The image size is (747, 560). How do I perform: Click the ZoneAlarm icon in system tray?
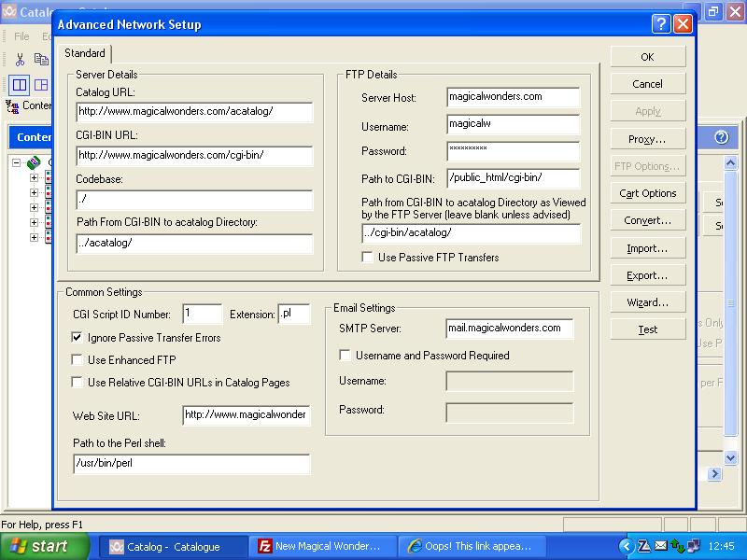pos(644,546)
